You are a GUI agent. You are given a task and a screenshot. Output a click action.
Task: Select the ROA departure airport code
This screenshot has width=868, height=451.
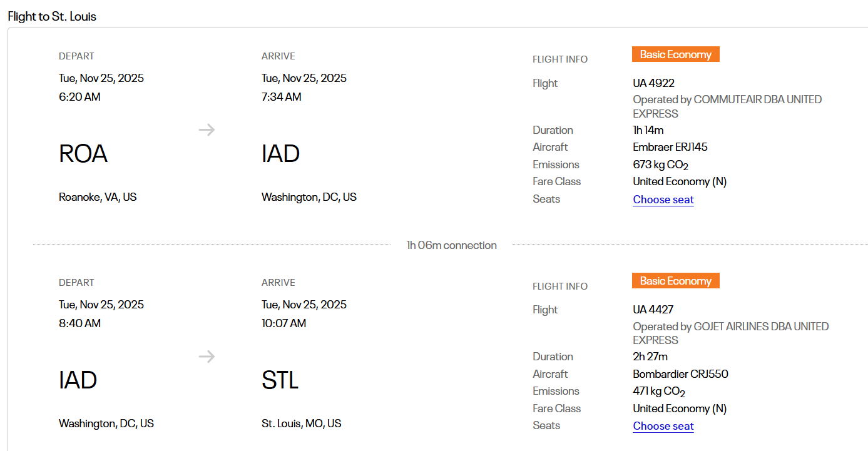tap(83, 154)
